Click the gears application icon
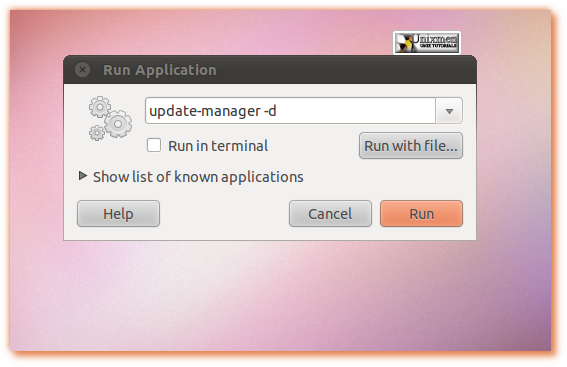Viewport: 567px width, 367px height. pos(110,118)
